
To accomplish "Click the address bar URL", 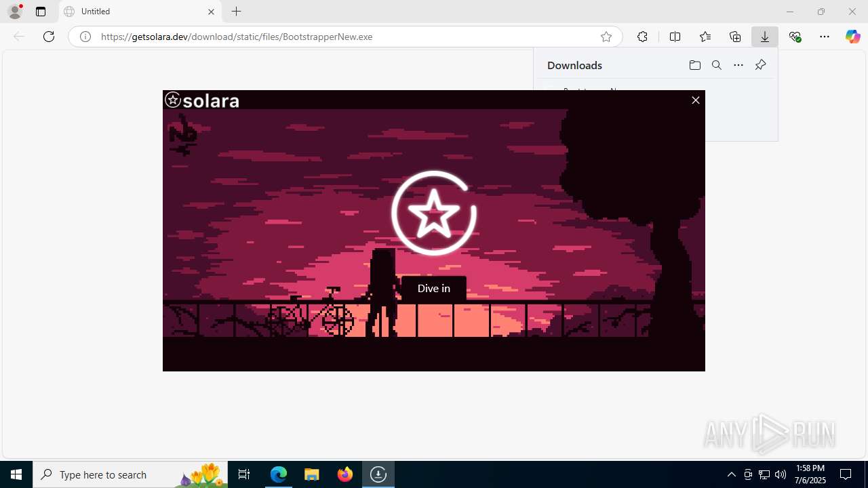I will (x=237, y=37).
